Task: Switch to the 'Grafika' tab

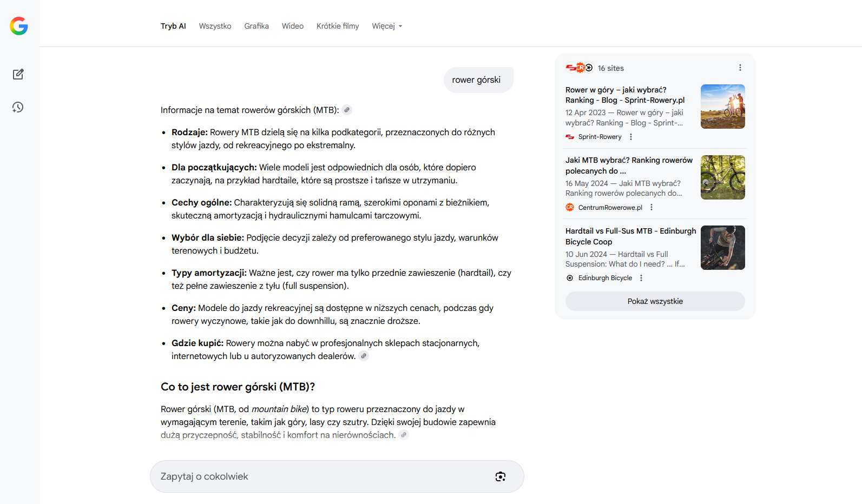Action: coord(256,26)
